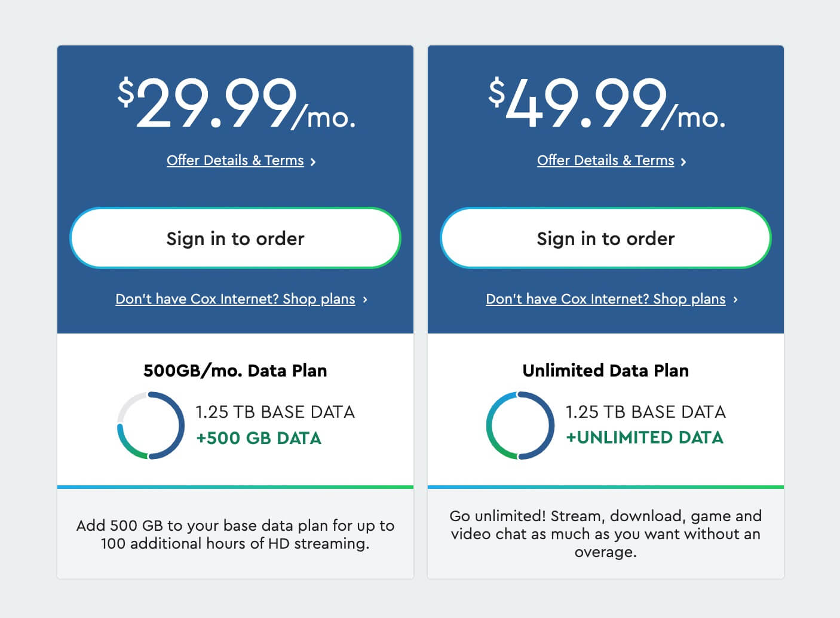Screen dimensions: 840x618
Task: Follow Shop plans link in the Unlimited plan card
Action: [x=606, y=299]
